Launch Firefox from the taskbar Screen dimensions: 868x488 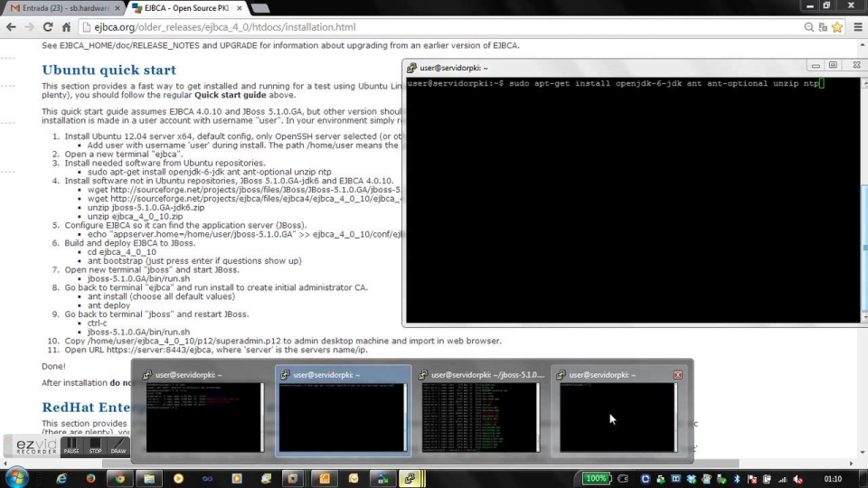(90, 479)
